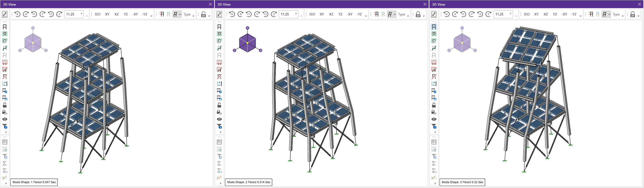
Task: Expand the view-plane overflow arrow after -YZ in right view
Action: (581, 16)
